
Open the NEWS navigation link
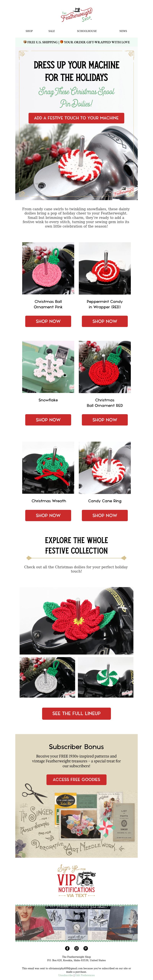click(123, 31)
